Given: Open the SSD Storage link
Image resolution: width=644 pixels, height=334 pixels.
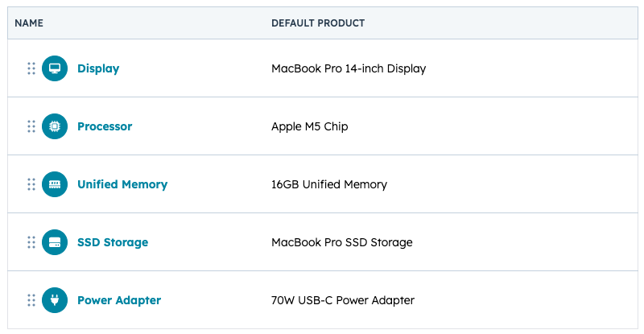Looking at the screenshot, I should [113, 242].
